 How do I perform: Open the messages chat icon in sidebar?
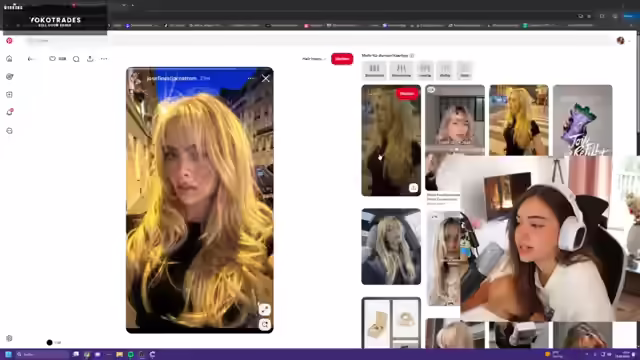click(x=9, y=131)
